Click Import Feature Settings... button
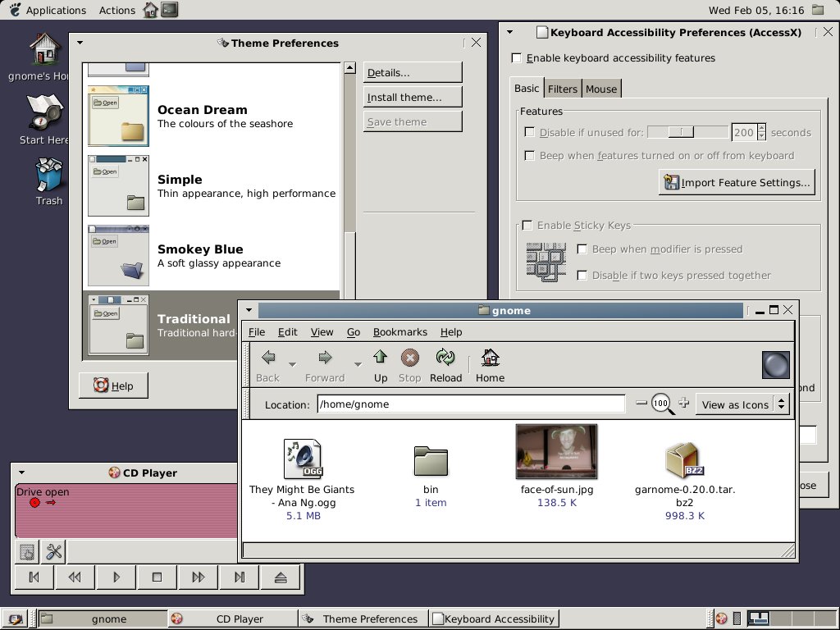The width and height of the screenshot is (840, 630). point(737,182)
